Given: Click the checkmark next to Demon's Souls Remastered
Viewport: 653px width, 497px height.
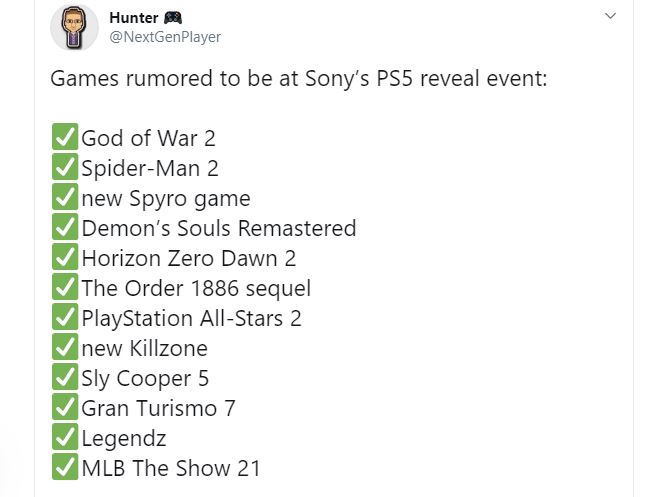Looking at the screenshot, I should click(x=64, y=228).
